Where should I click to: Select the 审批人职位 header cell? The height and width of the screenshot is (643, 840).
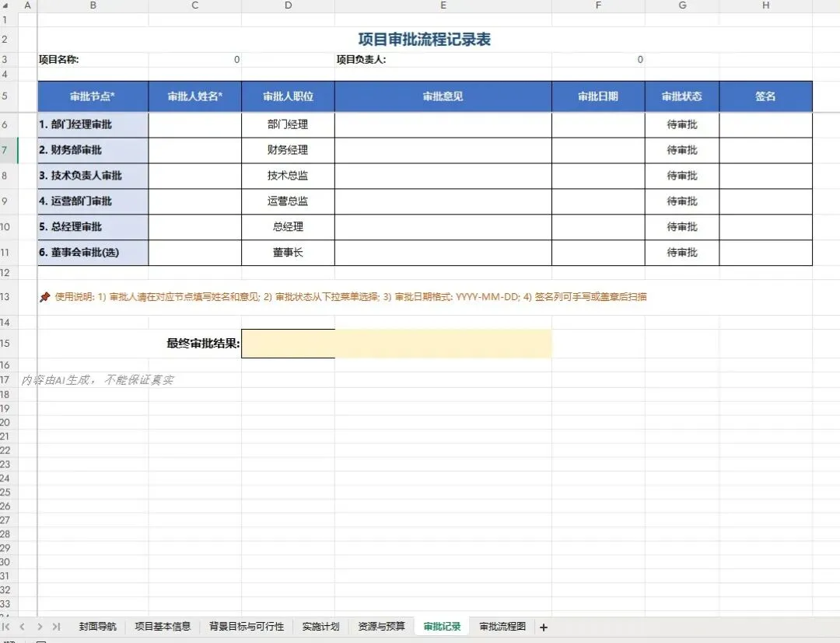[x=289, y=96]
